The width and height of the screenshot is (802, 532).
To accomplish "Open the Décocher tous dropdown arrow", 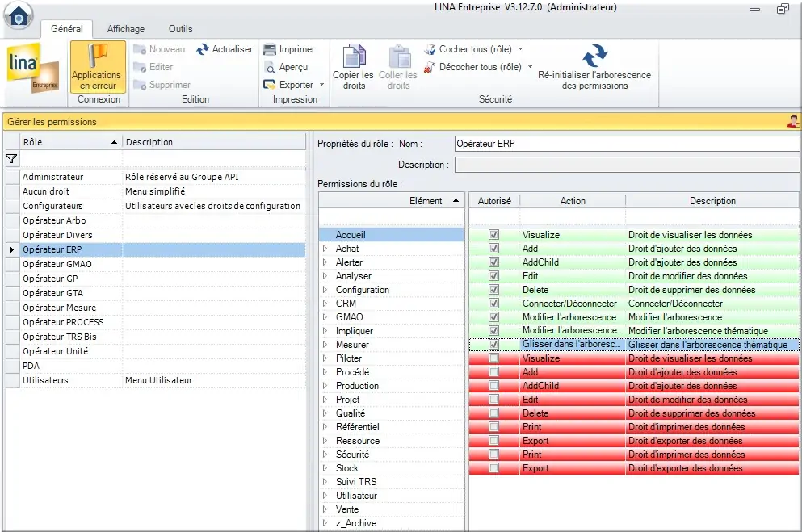I will click(531, 67).
